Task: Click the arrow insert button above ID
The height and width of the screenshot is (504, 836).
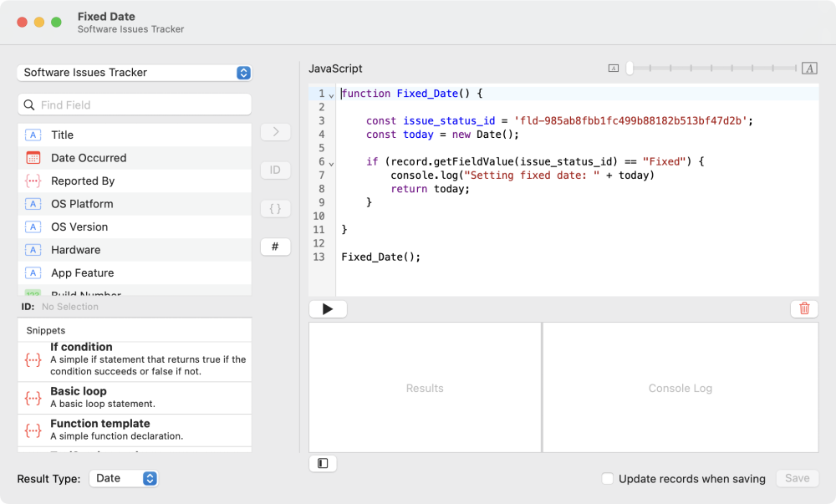Action: (x=275, y=131)
